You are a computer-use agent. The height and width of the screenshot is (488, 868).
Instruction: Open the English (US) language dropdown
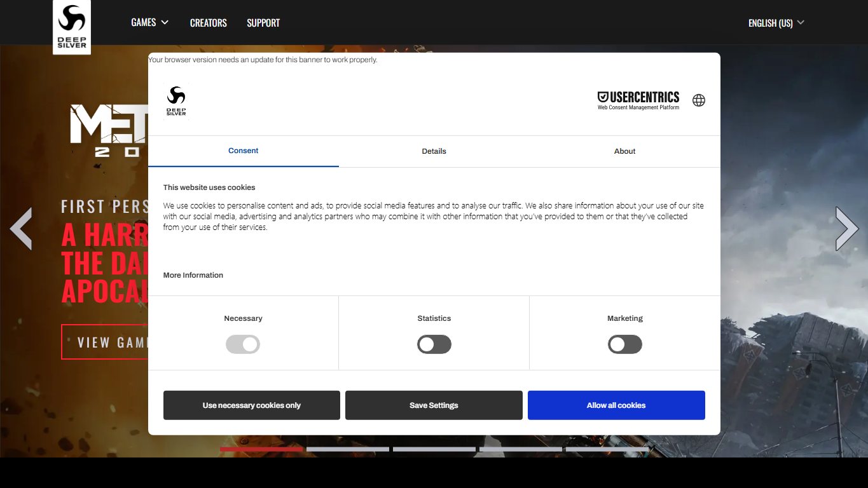[x=776, y=23]
